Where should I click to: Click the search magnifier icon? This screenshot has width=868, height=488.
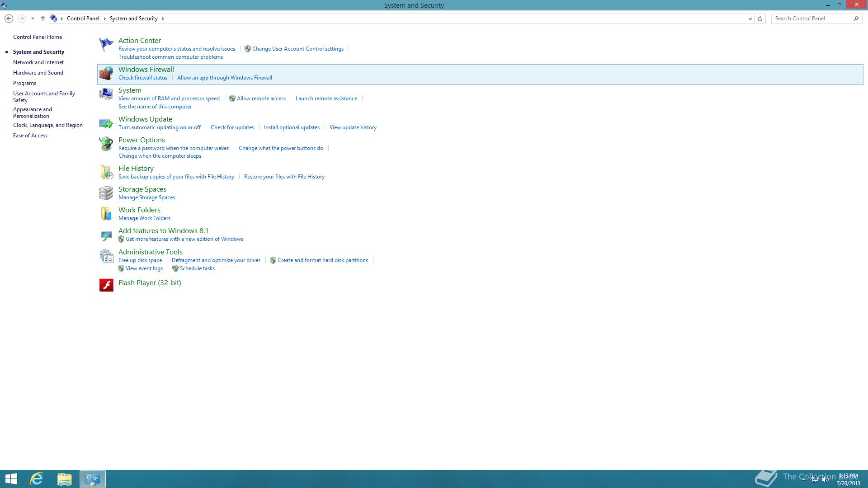pyautogui.click(x=856, y=19)
